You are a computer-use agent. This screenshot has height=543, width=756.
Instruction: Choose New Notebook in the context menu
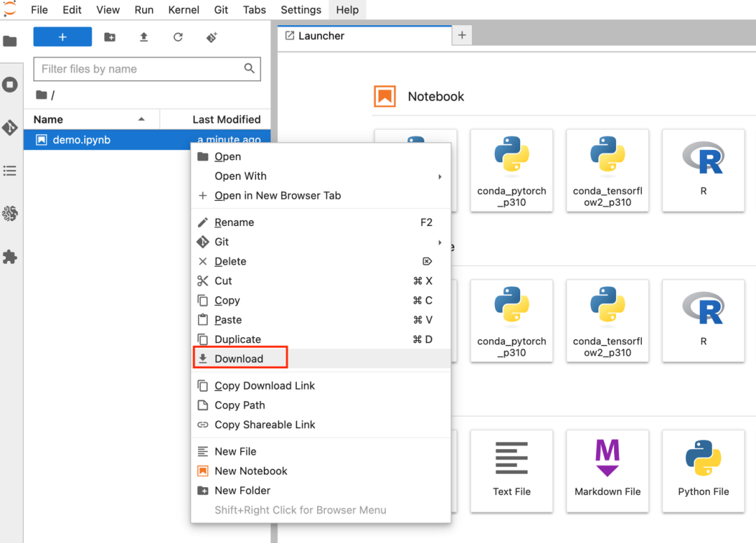pyautogui.click(x=321, y=471)
